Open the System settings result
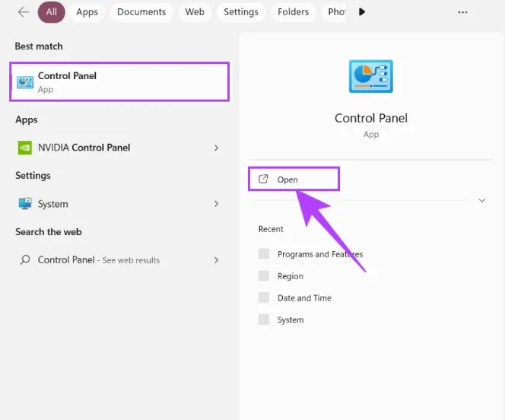Screen dimensions: 505x420 (119, 204)
